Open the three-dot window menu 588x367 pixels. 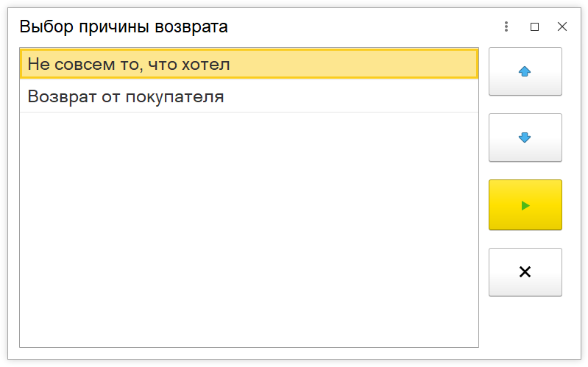click(506, 26)
